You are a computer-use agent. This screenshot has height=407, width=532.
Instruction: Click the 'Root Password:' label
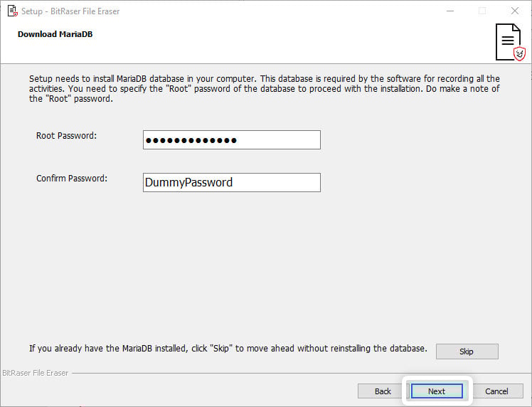[67, 135]
